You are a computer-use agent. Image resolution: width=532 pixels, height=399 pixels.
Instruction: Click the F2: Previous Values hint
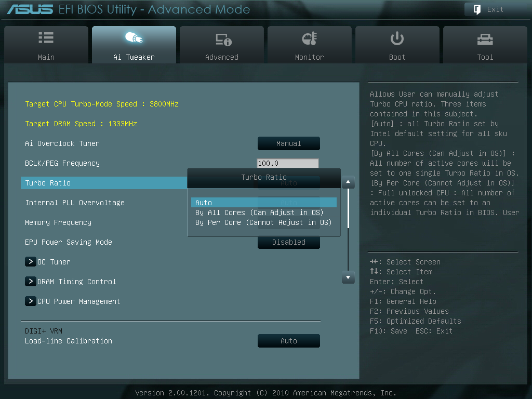tap(409, 311)
